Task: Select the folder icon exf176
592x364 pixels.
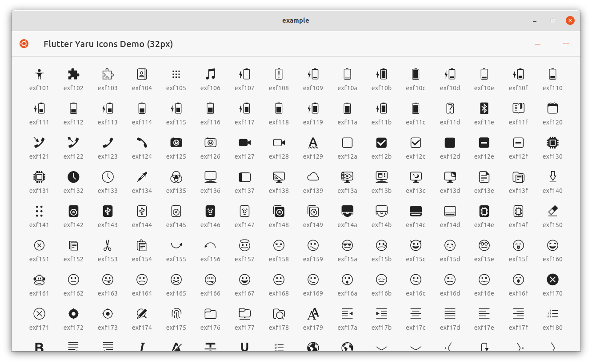Action: click(210, 313)
